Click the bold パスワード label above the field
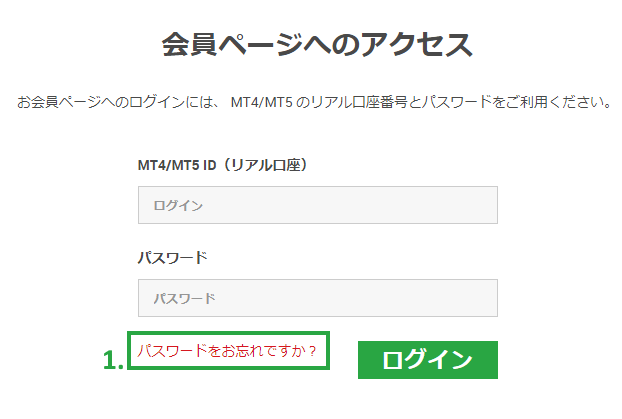Screen dimensions: 622x419 [x=172, y=257]
